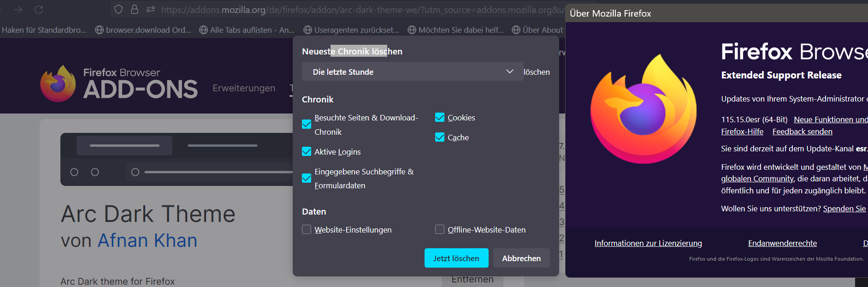Screen dimensions: 868x287
Task: Click the reload page icon
Action: click(39, 10)
